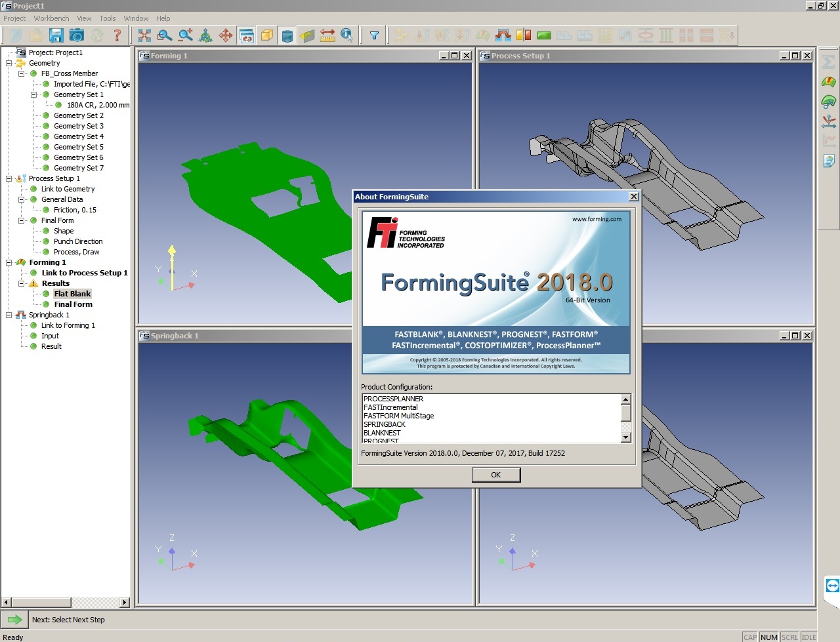
Task: Activate the Pan four-arrow tool
Action: [226, 35]
